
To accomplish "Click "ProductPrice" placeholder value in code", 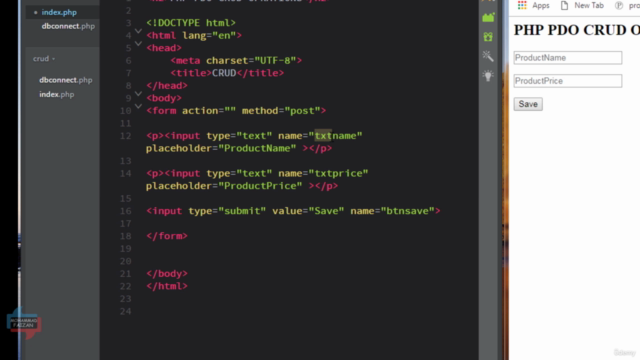I will tap(260, 186).
